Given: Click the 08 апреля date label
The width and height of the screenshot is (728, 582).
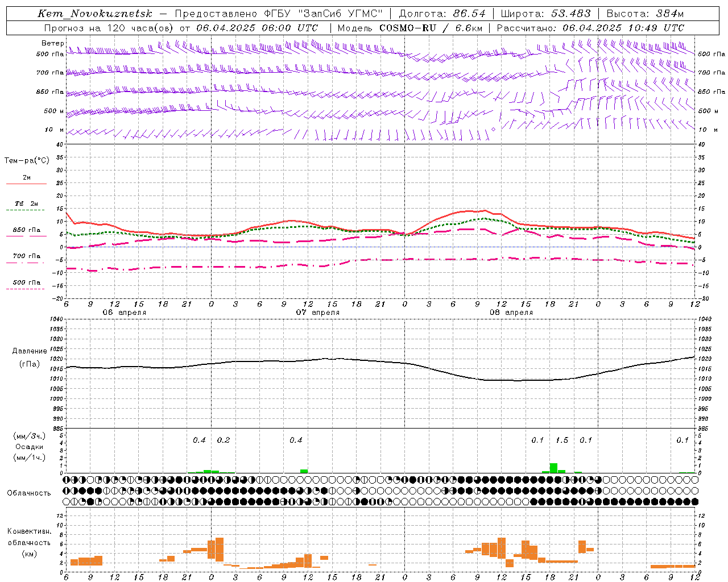Looking at the screenshot, I should [511, 313].
